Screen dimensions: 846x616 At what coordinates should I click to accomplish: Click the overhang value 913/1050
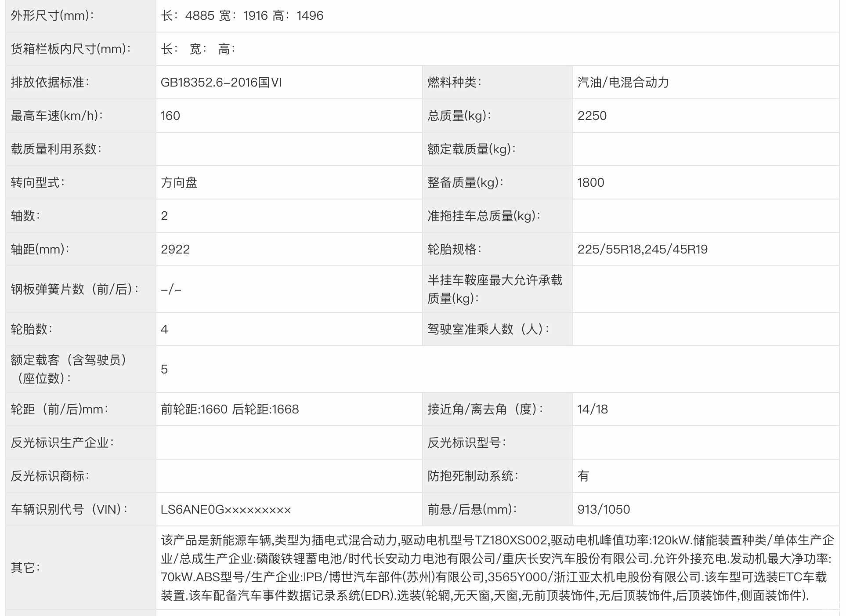click(x=604, y=510)
